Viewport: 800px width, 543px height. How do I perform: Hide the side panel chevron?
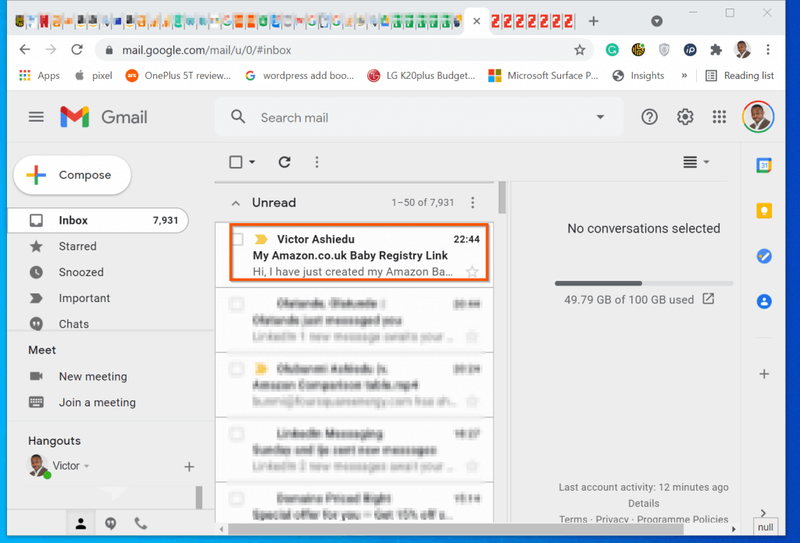point(763,513)
